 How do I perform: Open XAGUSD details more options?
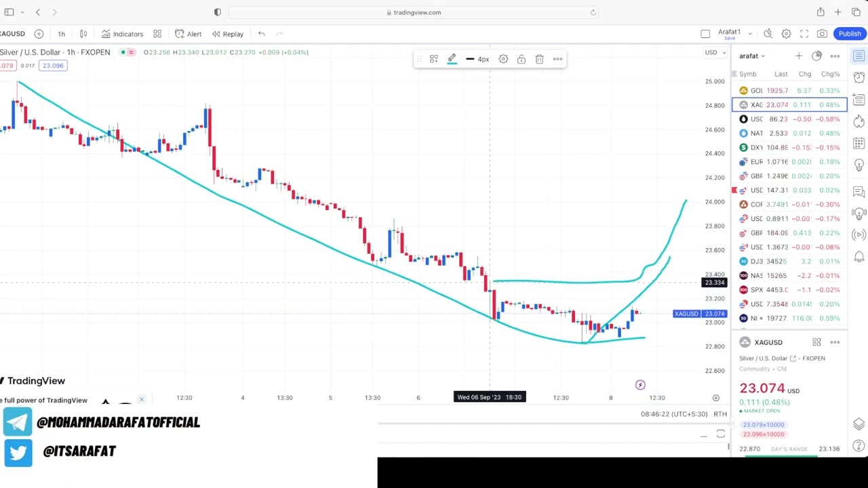tap(835, 342)
